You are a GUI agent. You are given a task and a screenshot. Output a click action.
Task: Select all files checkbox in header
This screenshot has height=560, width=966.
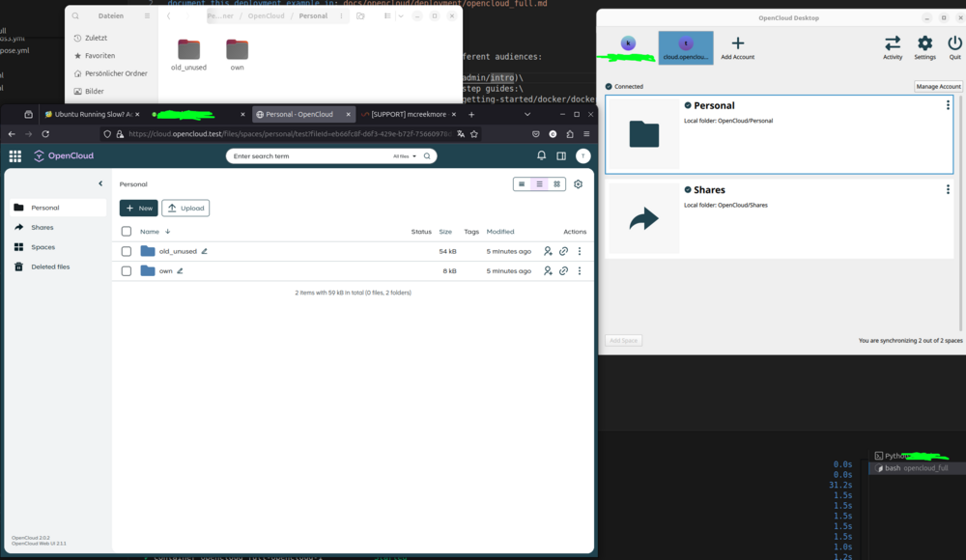click(x=127, y=232)
